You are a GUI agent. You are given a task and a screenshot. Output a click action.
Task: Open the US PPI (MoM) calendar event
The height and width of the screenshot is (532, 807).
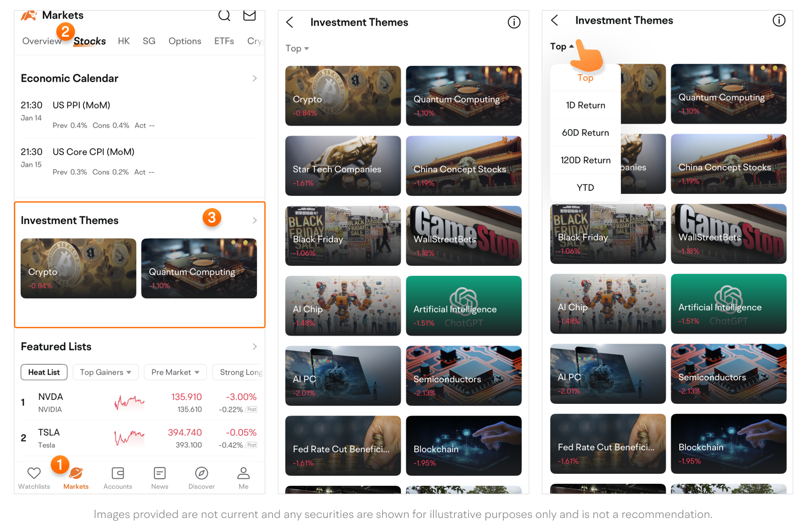139,116
